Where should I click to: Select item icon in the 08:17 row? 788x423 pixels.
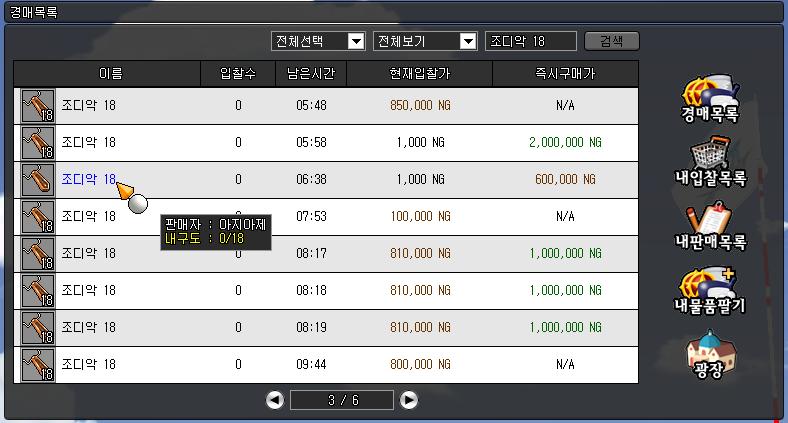38,254
